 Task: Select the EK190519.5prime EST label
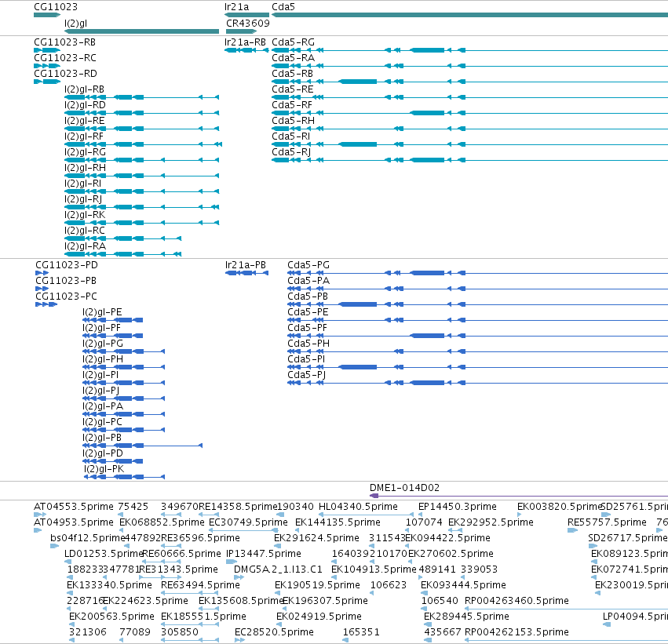coord(317,585)
